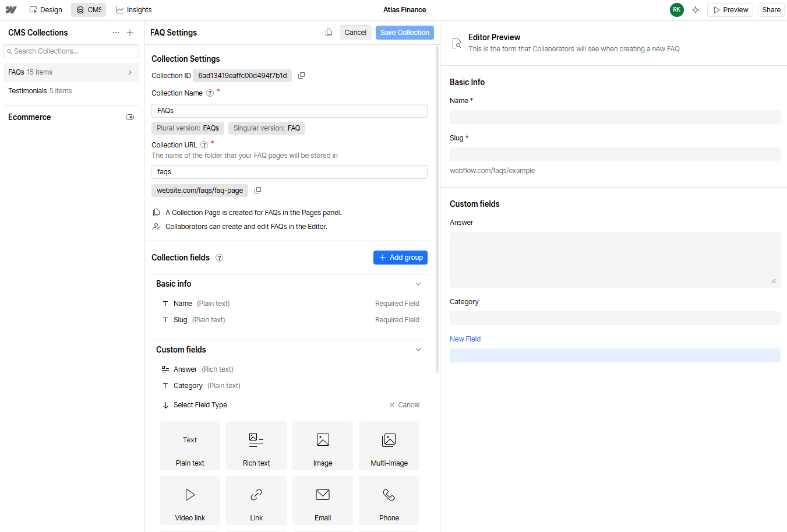This screenshot has height=532, width=787.
Task: Toggle the Ecommerce switch
Action: pyautogui.click(x=130, y=117)
